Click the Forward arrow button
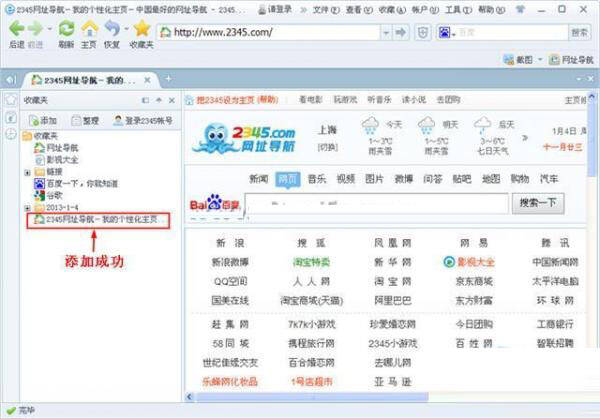This screenshot has height=419, width=600. (36, 29)
